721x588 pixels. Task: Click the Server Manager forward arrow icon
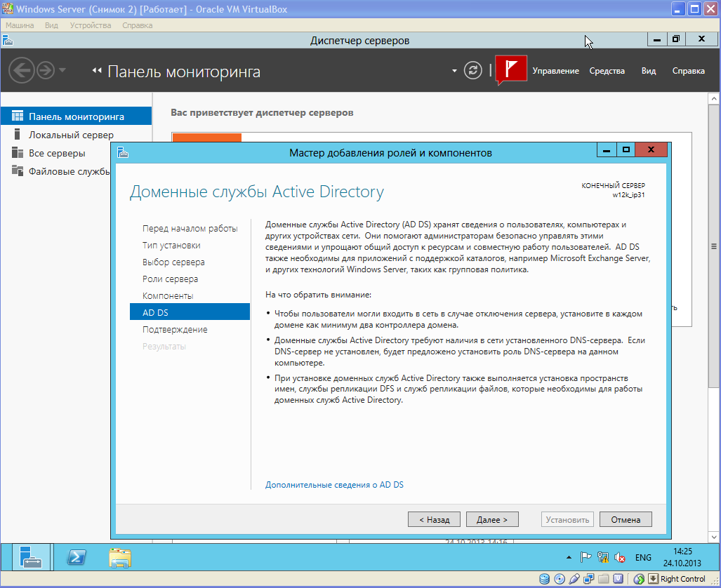click(46, 70)
